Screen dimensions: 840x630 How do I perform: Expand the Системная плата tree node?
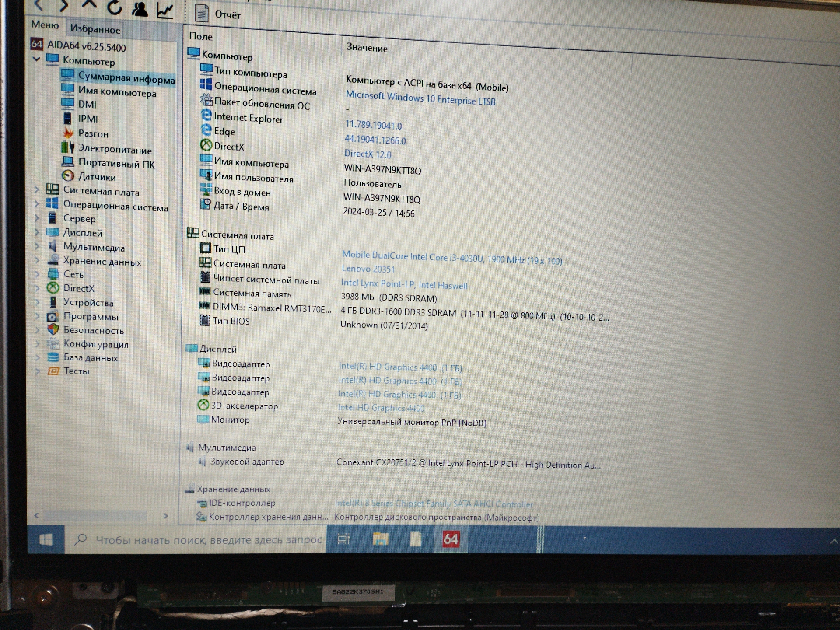point(37,189)
